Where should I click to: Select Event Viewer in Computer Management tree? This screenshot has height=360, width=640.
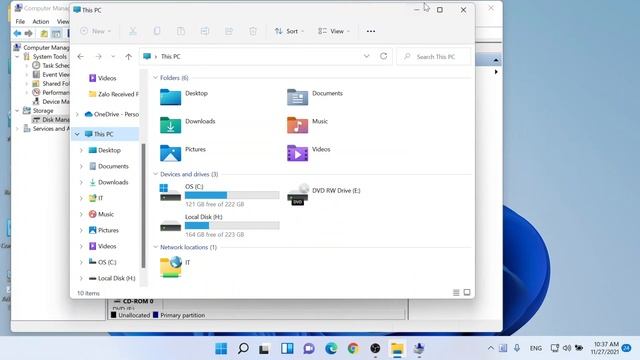coord(51,74)
